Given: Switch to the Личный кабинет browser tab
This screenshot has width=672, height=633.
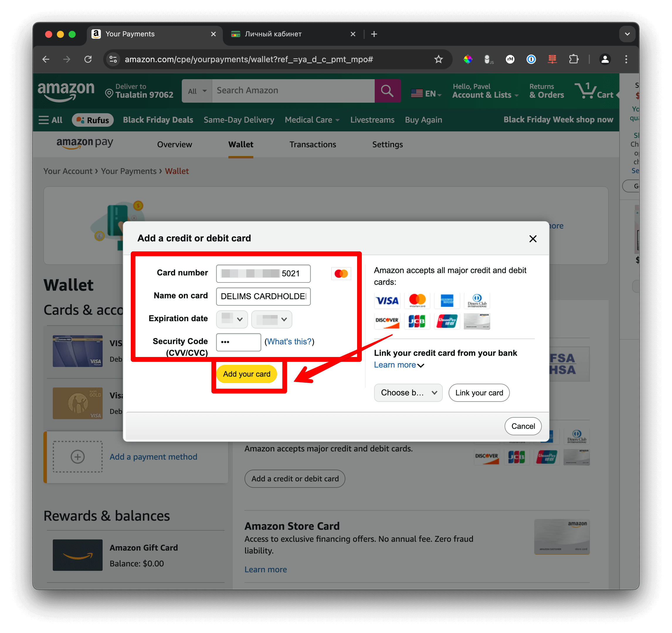Looking at the screenshot, I should point(293,34).
